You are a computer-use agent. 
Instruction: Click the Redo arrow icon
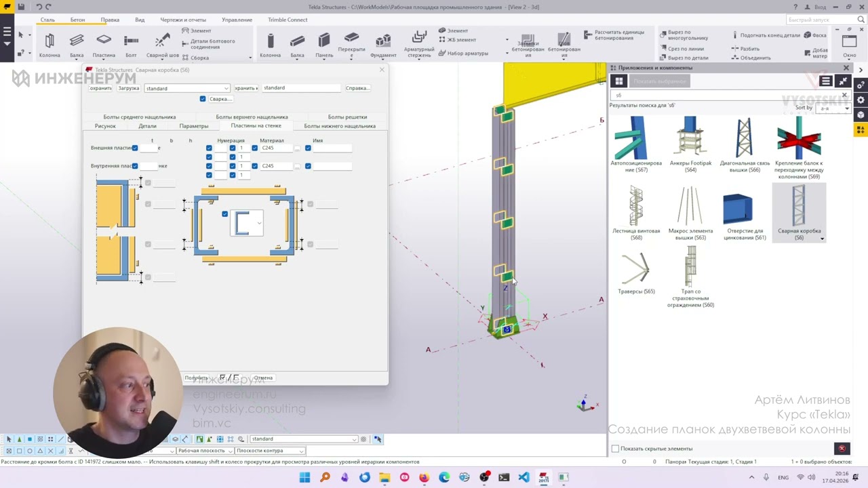[x=48, y=7]
